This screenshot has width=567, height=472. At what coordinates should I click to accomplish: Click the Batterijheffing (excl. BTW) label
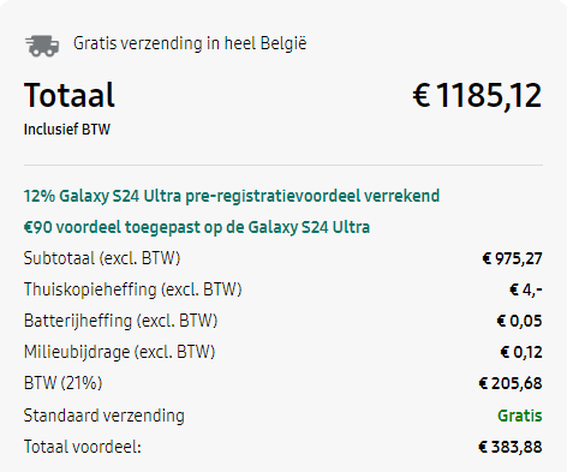pos(120,321)
